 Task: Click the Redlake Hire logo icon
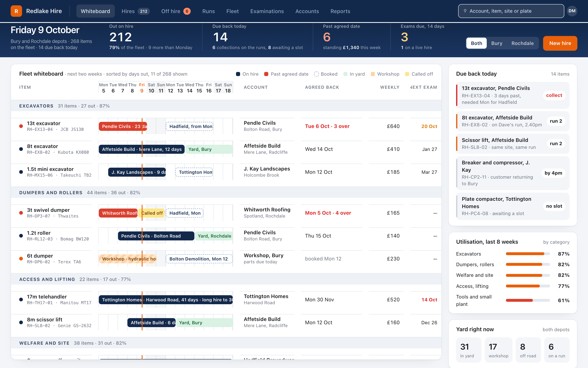16,11
